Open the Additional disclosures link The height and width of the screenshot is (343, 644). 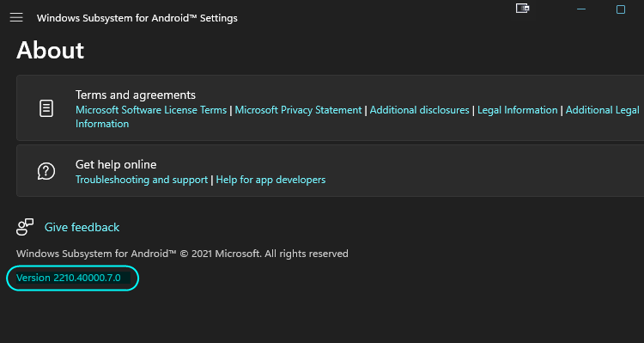tap(419, 110)
